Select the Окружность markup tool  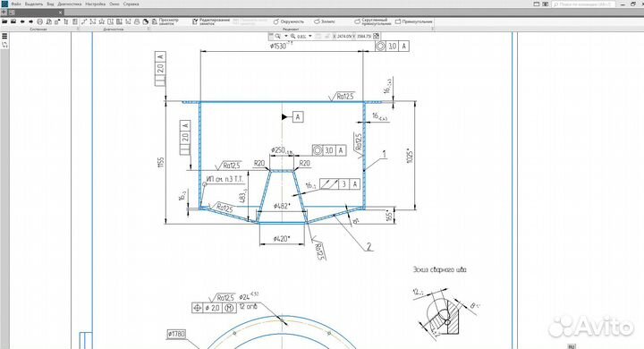point(289,21)
